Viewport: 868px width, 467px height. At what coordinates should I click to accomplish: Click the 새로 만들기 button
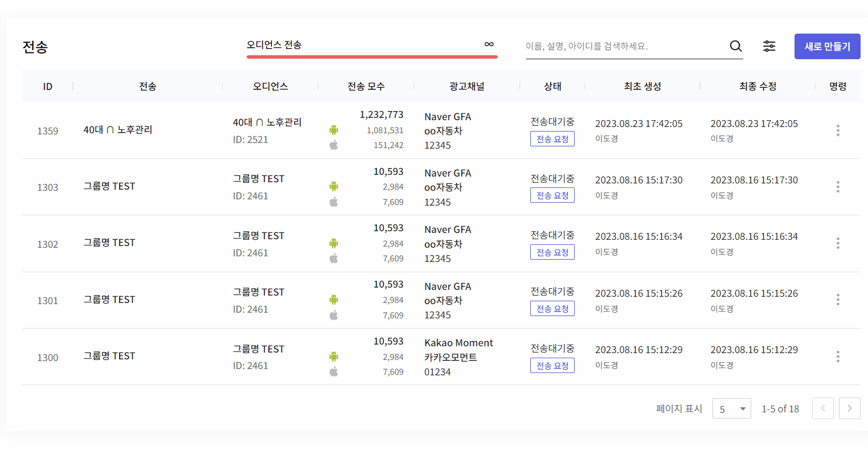click(x=827, y=47)
